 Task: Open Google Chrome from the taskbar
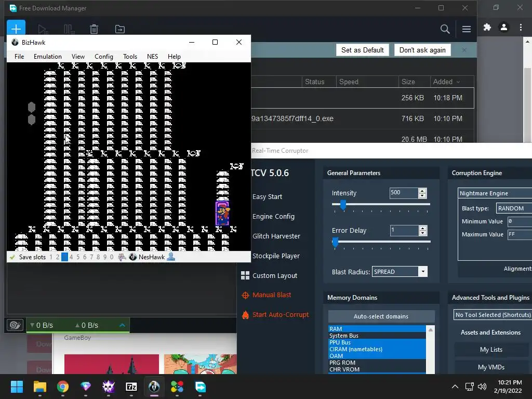point(63,387)
